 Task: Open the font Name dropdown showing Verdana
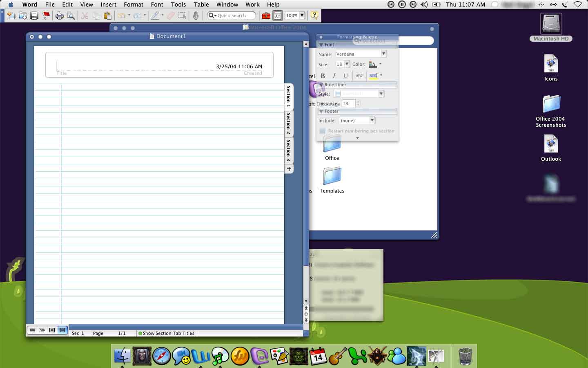pyautogui.click(x=383, y=54)
